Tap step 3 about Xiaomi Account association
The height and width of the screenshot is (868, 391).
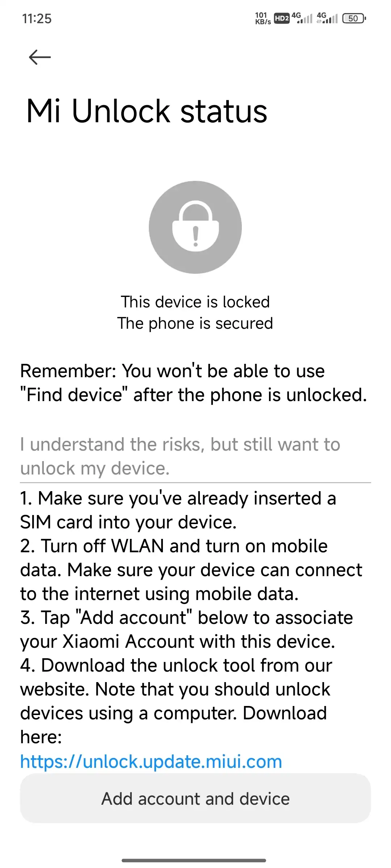point(186,629)
